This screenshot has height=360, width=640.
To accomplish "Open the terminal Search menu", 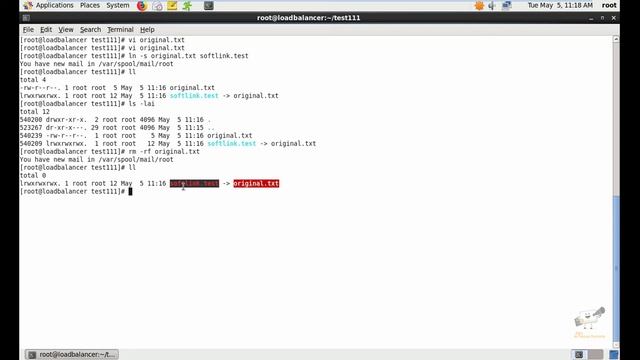I will tap(90, 29).
